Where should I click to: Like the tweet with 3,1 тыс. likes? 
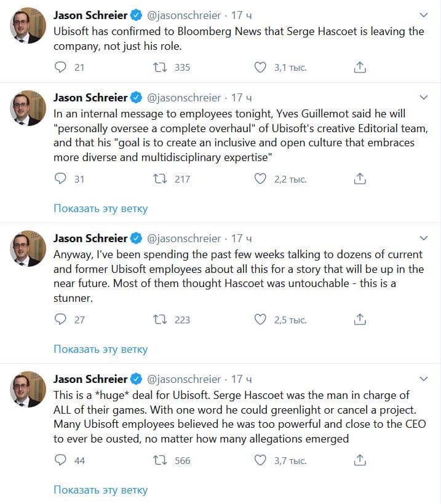pos(260,67)
